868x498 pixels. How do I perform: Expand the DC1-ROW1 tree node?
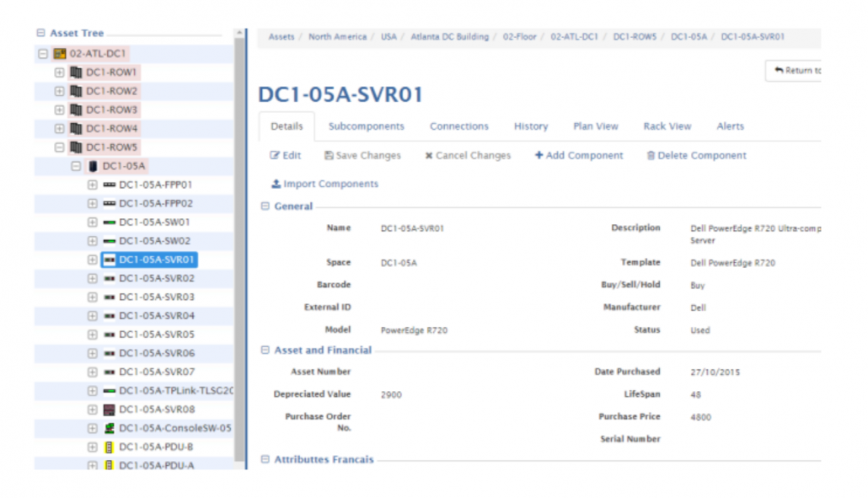tap(59, 72)
